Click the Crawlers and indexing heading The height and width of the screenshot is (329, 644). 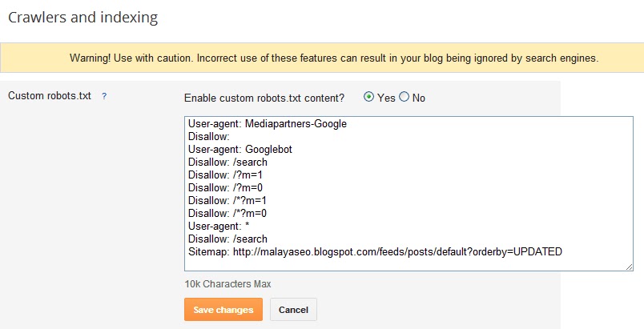(x=83, y=15)
